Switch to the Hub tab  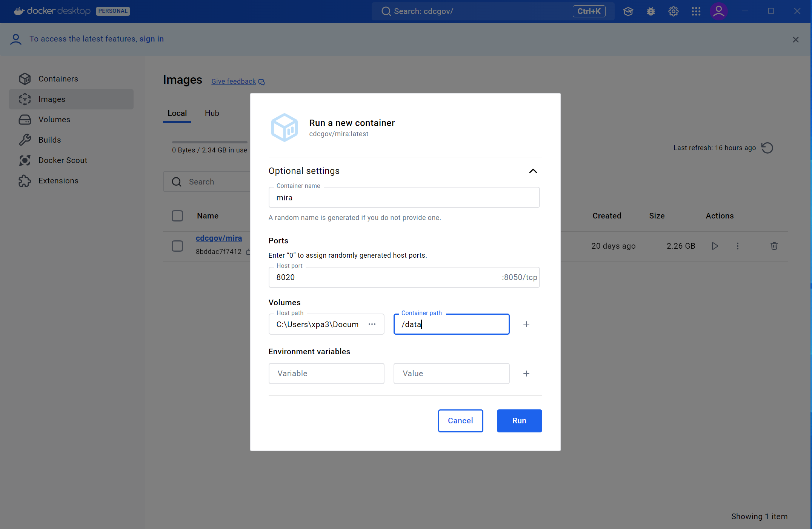[x=212, y=113]
